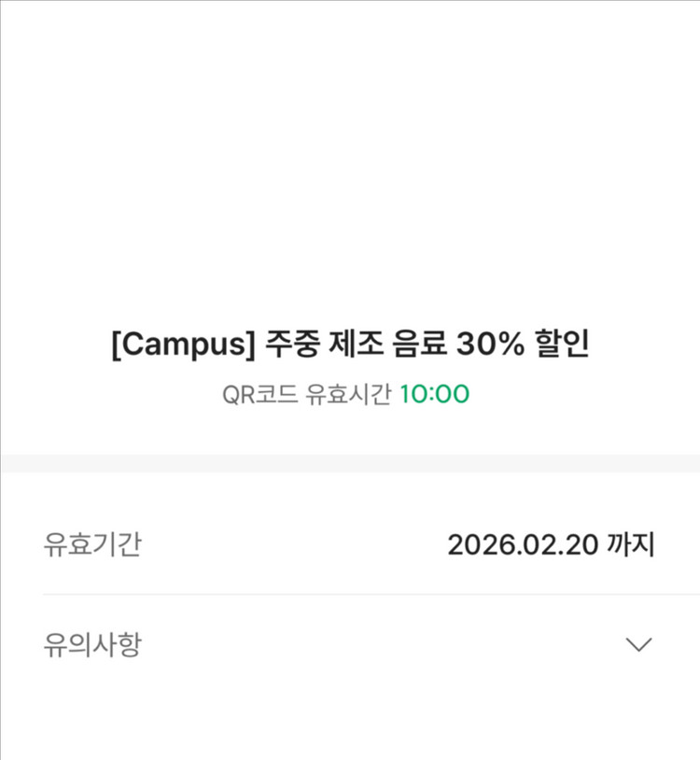Image resolution: width=700 pixels, height=760 pixels.
Task: Tap the 주중 word in the coupon title
Action: pos(292,344)
